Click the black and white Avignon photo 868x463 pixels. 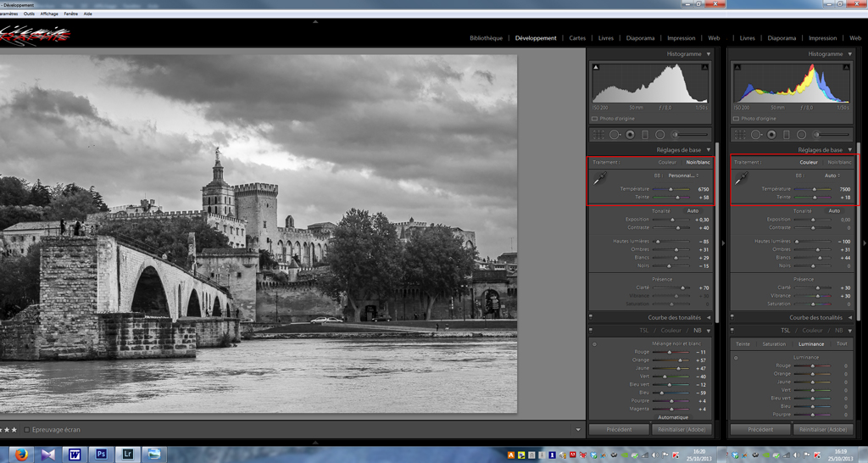[259, 234]
